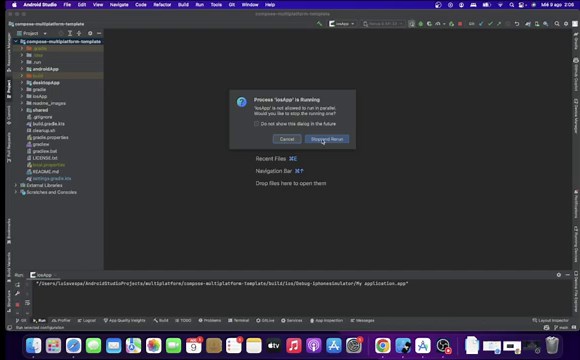
Task: Open the Build Variants side tab
Action: pyautogui.click(x=9, y=267)
